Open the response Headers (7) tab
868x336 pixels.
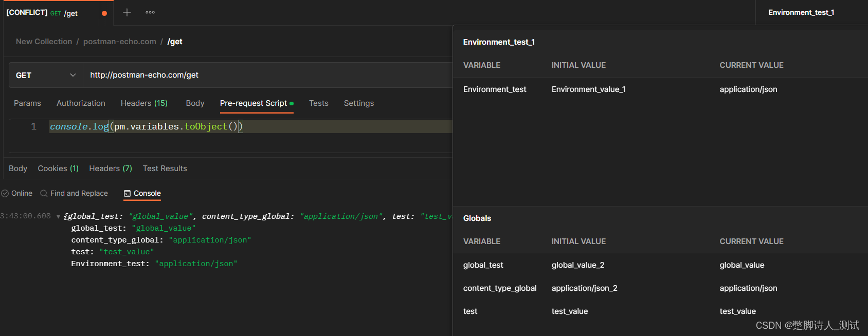click(111, 169)
